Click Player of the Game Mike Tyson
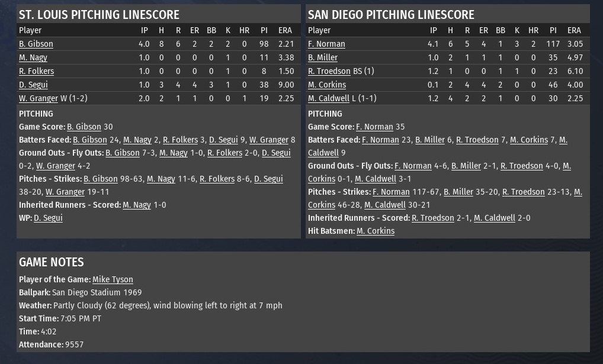603x364 pixels. click(113, 279)
